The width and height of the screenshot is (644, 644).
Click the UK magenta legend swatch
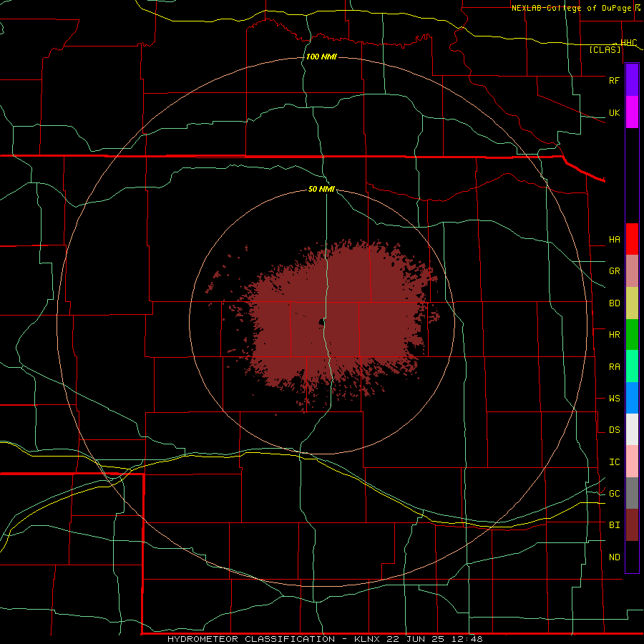pyautogui.click(x=632, y=112)
